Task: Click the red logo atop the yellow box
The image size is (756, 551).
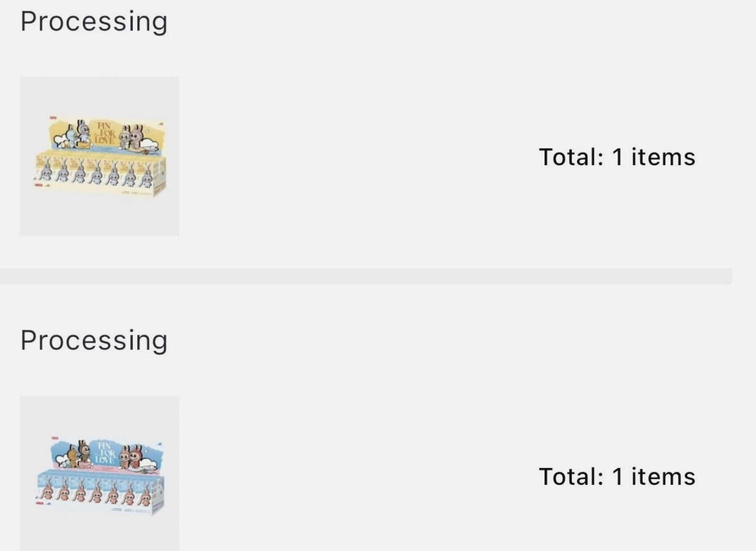Action: click(53, 119)
